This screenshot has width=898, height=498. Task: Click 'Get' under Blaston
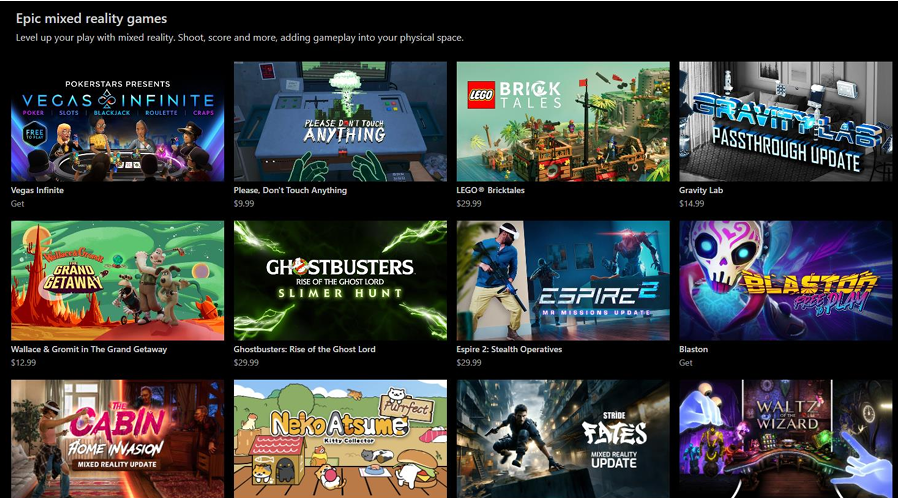(x=686, y=363)
